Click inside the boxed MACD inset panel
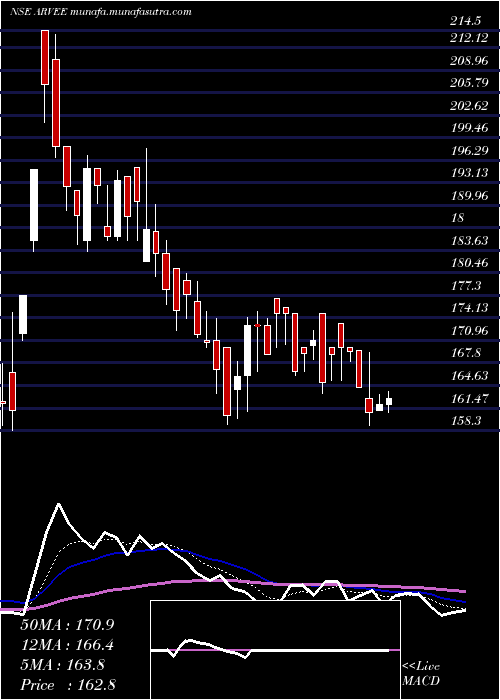The image size is (500, 700). (275, 650)
